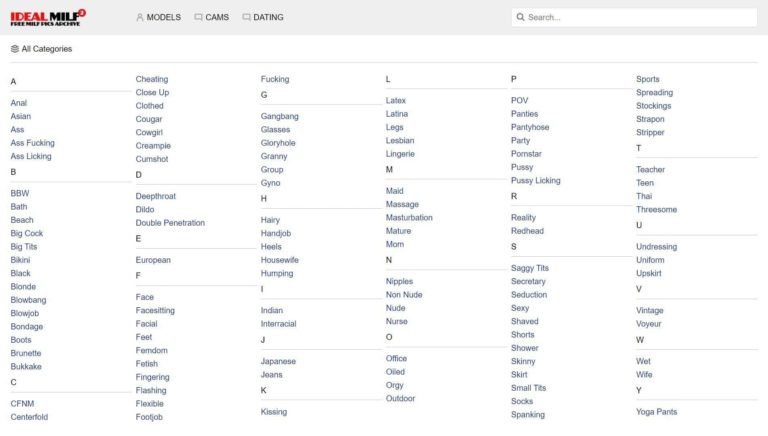Image resolution: width=768 pixels, height=436 pixels.
Task: Open the Jeans category link
Action: (271, 375)
